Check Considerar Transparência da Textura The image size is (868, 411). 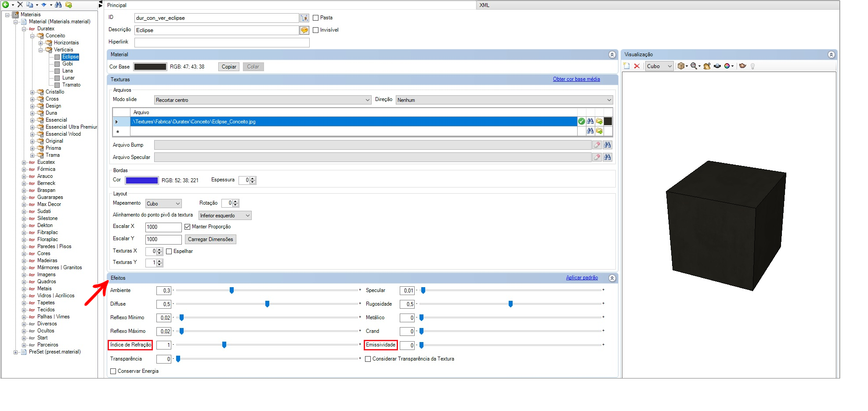tap(368, 359)
